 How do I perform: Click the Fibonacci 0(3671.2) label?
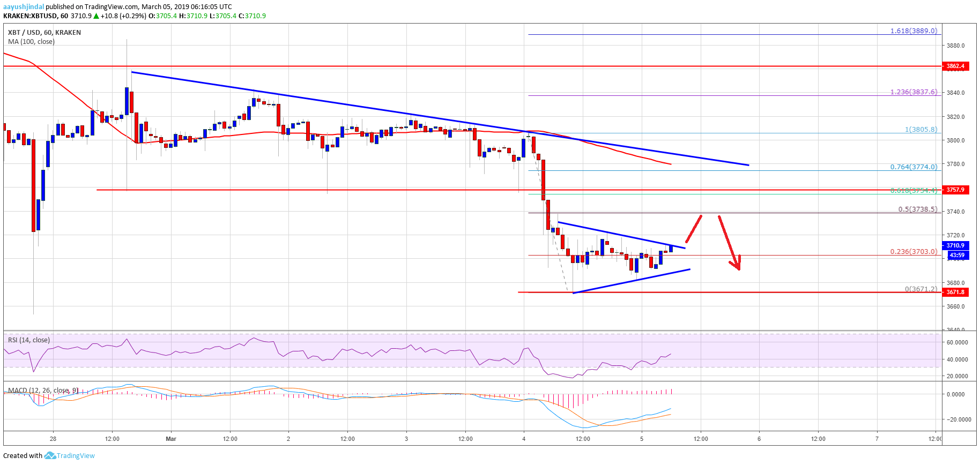(921, 289)
